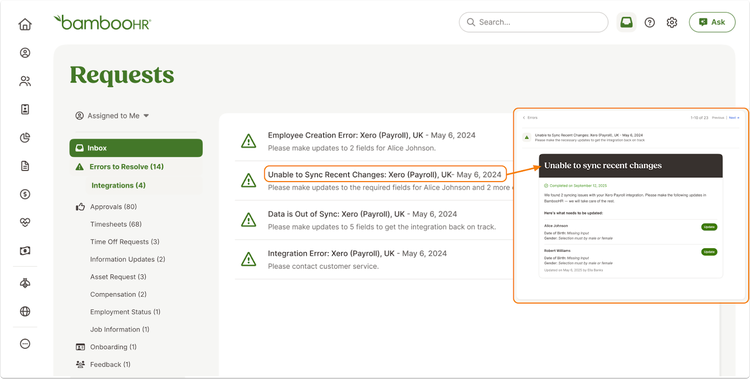Click the BambooHR logo
This screenshot has height=379, width=750.
click(x=102, y=22)
